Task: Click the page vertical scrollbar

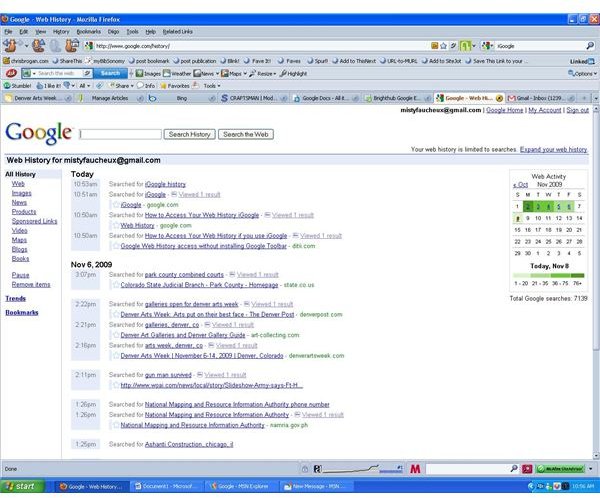Action: click(596, 282)
